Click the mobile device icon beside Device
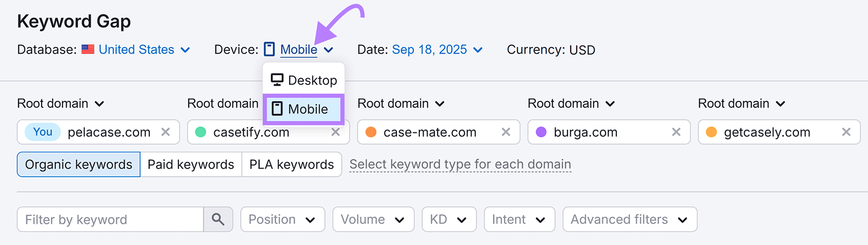Viewport: 868px width, 245px height. pos(270,50)
